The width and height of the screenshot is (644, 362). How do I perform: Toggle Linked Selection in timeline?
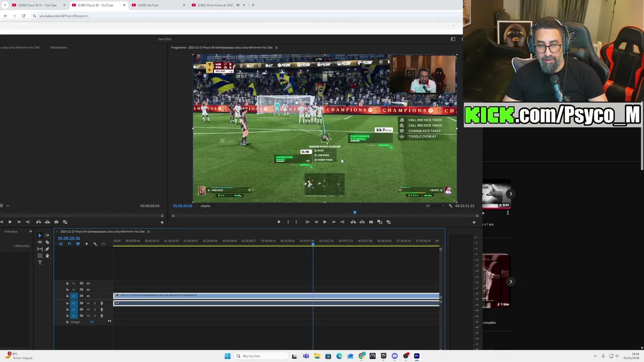78,244
